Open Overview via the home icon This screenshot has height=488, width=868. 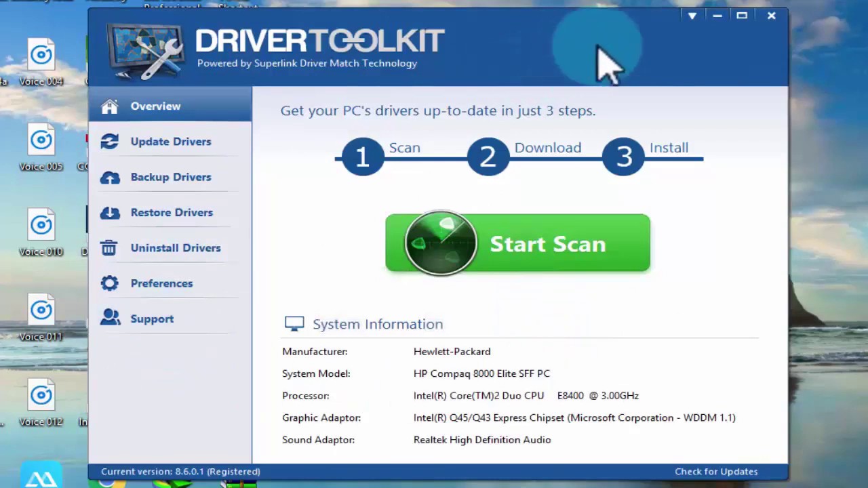pos(110,106)
